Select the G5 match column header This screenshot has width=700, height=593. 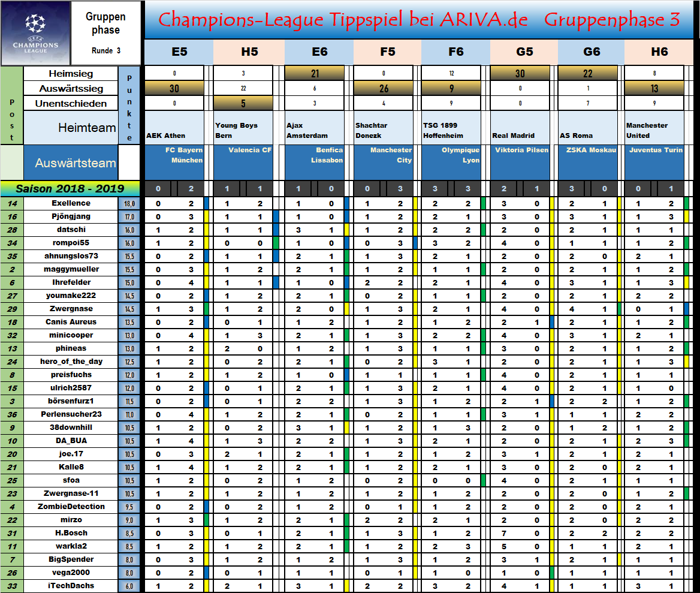tap(524, 52)
